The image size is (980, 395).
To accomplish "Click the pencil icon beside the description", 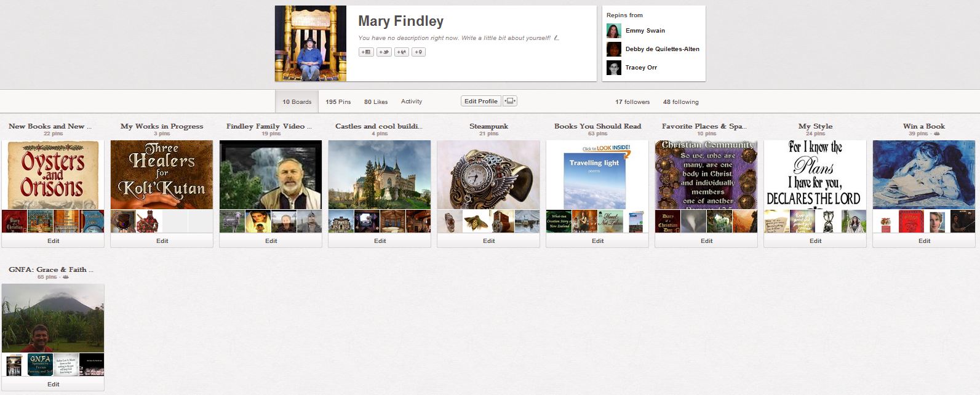I will 556,38.
